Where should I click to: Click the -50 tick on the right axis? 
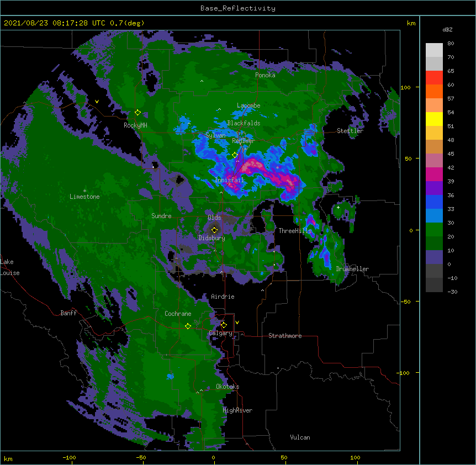[x=405, y=302]
